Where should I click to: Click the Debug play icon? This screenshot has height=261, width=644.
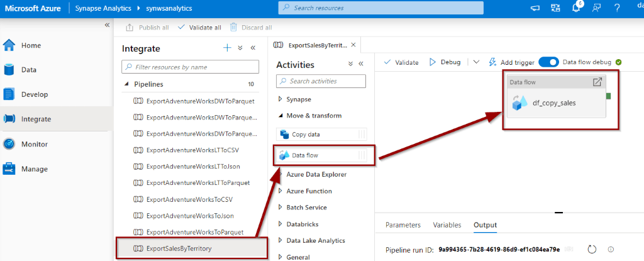click(432, 62)
